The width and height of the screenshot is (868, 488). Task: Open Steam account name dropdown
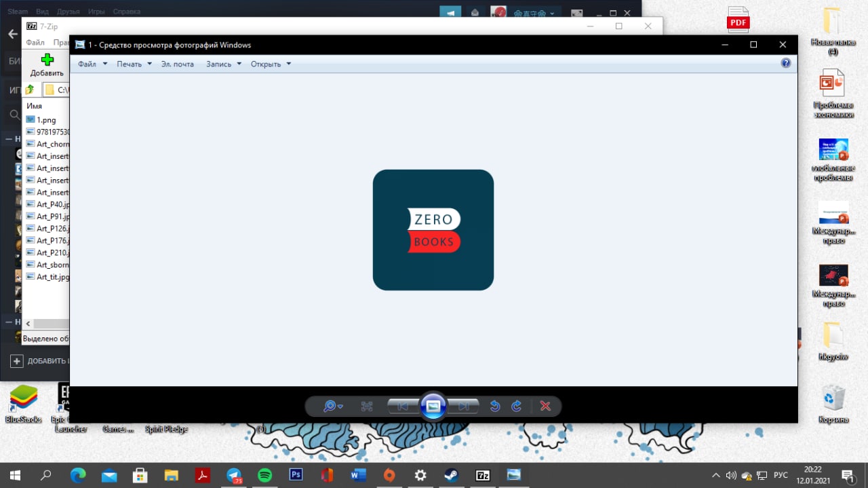(534, 12)
